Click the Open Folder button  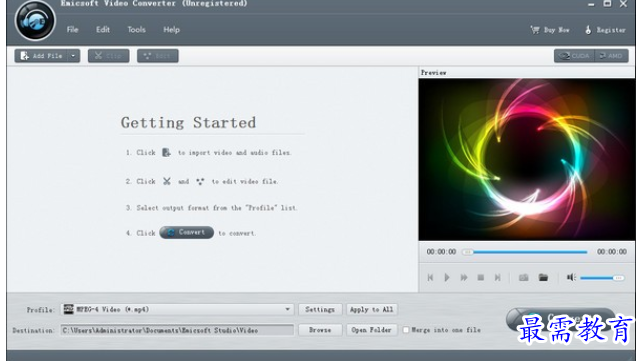[371, 330]
